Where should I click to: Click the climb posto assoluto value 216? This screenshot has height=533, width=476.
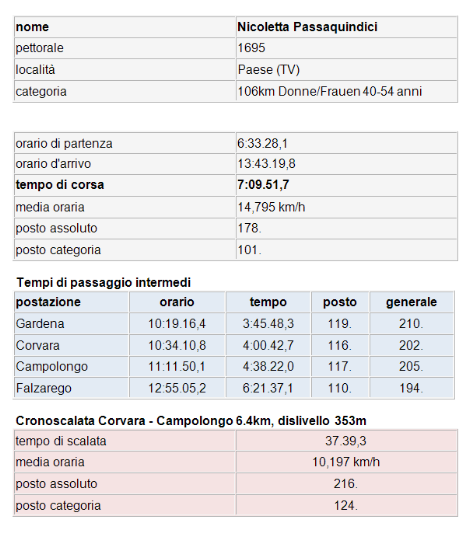pos(346,484)
